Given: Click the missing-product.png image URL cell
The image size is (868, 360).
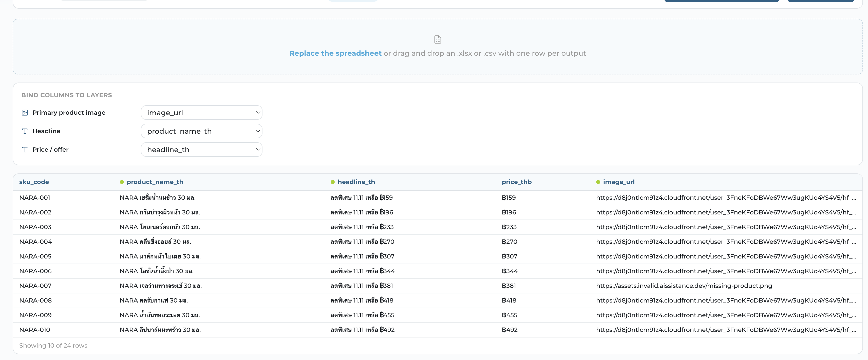Looking at the screenshot, I should 684,286.
